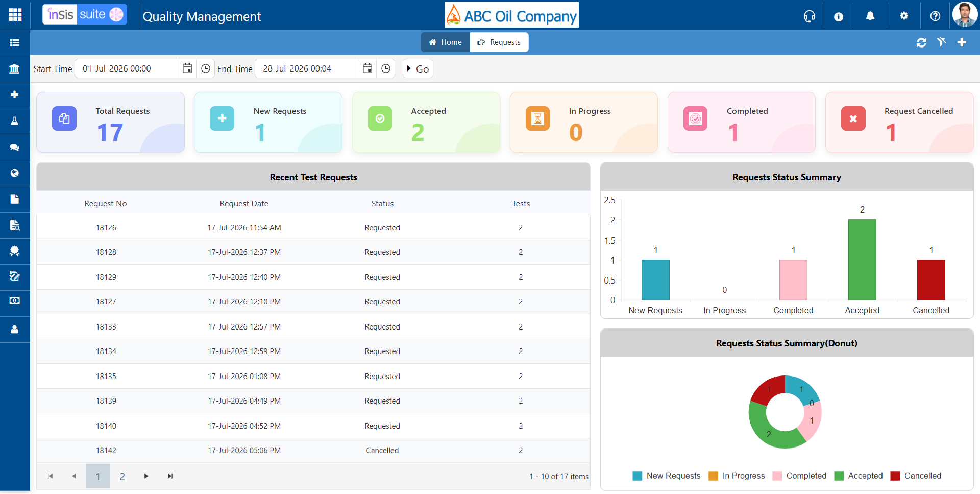Click the green Accepted bar in chart
The height and width of the screenshot is (494, 980).
(x=862, y=260)
